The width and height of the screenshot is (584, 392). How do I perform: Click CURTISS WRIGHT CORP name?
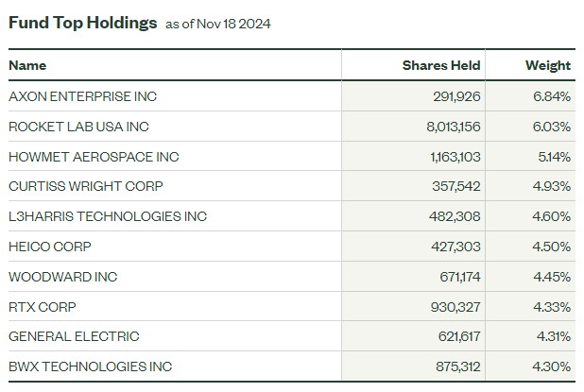pos(86,186)
